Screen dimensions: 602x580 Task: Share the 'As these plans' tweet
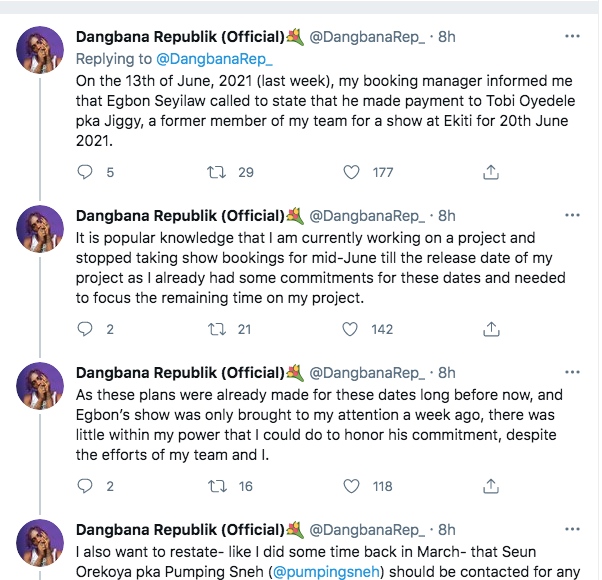pyautogui.click(x=491, y=487)
